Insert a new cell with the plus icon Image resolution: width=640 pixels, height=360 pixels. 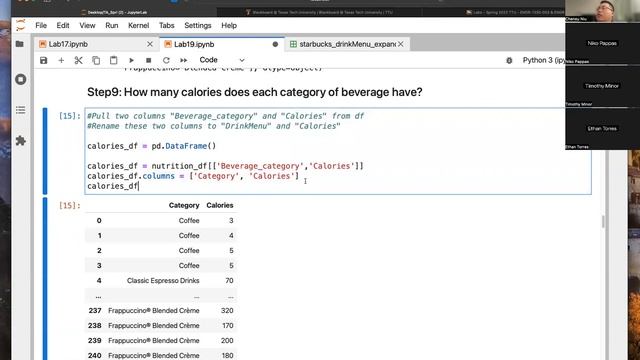[x=61, y=60]
